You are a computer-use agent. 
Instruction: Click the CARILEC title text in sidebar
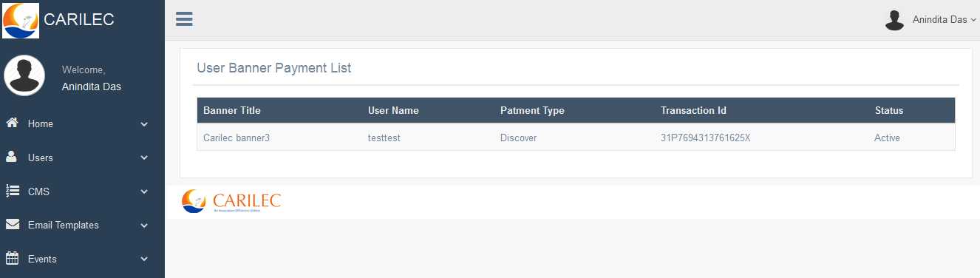79,20
